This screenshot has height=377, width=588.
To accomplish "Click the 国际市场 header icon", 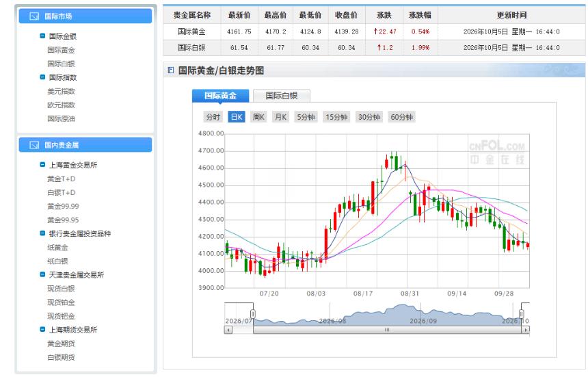I will [x=34, y=16].
